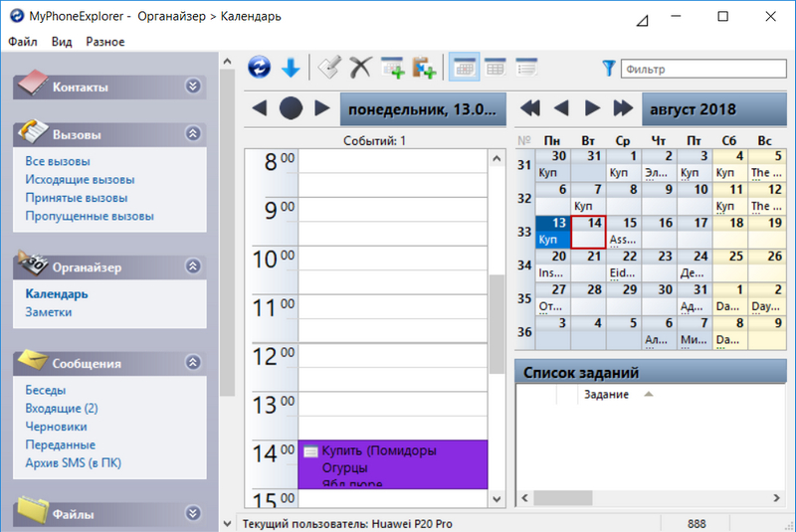796x532 pixels.
Task: Toggle the day view mode button
Action: click(x=463, y=68)
